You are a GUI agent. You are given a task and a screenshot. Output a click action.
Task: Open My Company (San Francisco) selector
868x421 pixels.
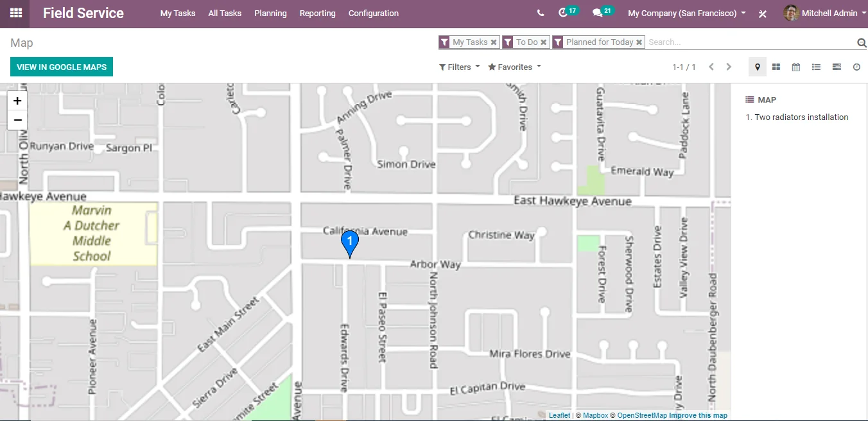(x=686, y=13)
